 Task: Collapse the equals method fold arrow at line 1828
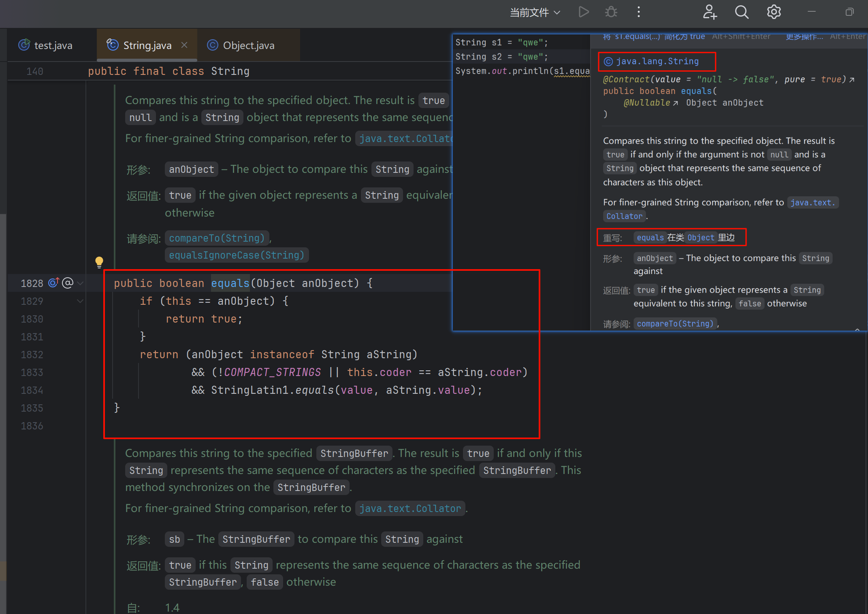80,283
